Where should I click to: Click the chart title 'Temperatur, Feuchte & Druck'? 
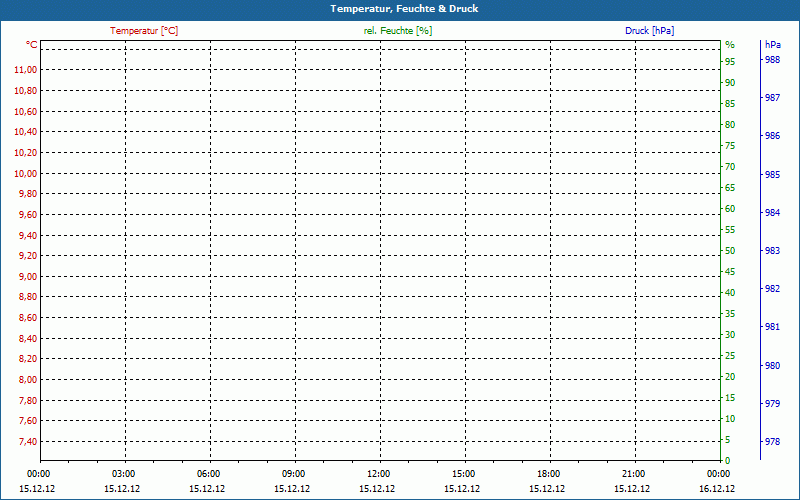pyautogui.click(x=404, y=9)
